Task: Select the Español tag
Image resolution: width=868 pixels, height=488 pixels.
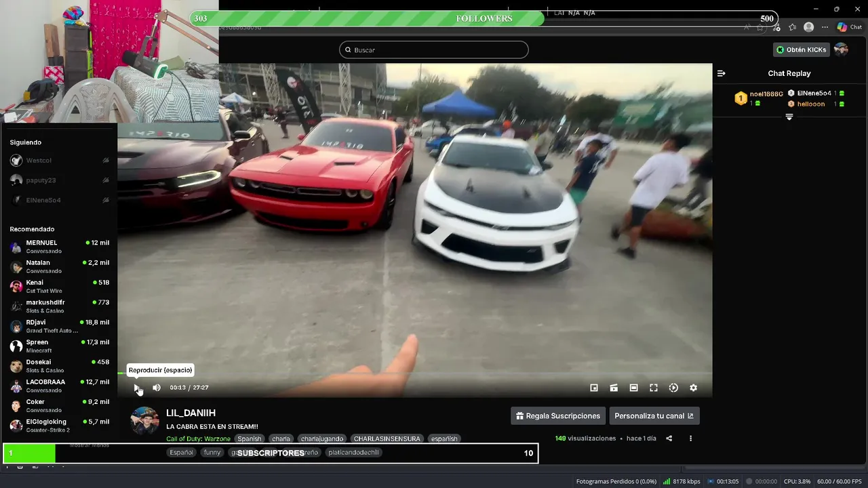Action: [181, 452]
